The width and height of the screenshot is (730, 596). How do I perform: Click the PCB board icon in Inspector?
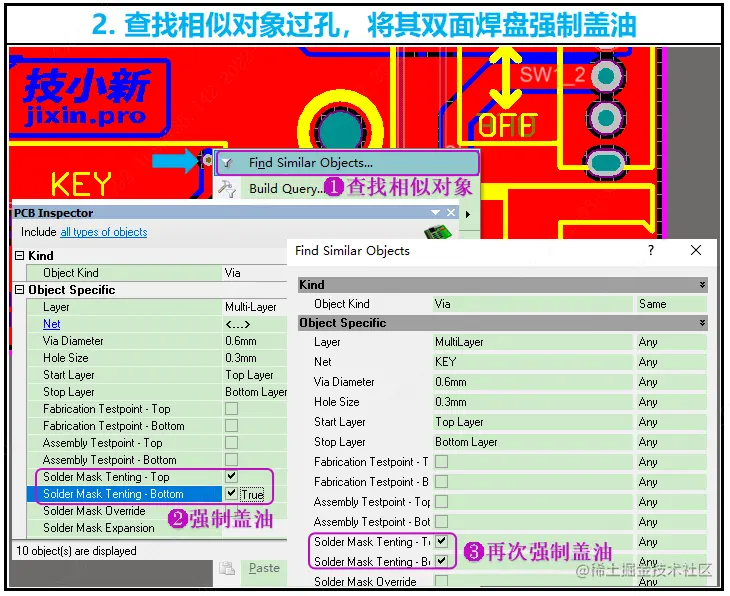437,231
